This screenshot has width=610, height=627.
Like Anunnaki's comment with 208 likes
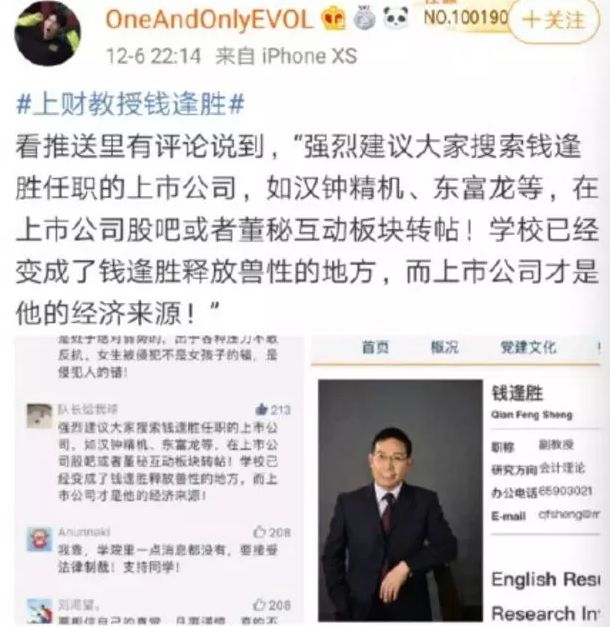click(260, 532)
